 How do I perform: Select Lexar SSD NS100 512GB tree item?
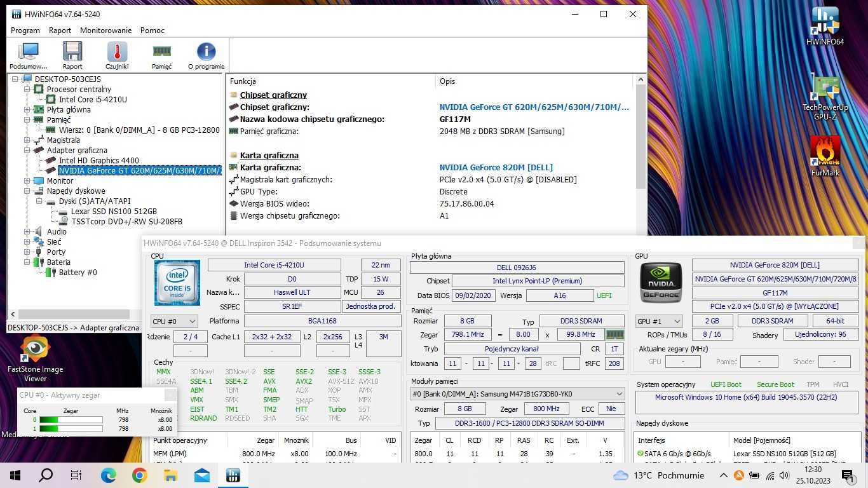click(114, 212)
